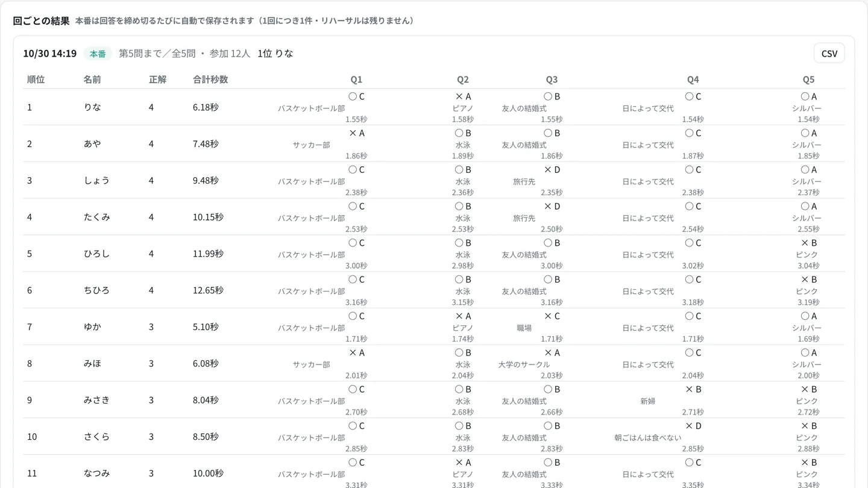The height and width of the screenshot is (488, 868).
Task: Select the name ゆか in the table
Action: [92, 327]
